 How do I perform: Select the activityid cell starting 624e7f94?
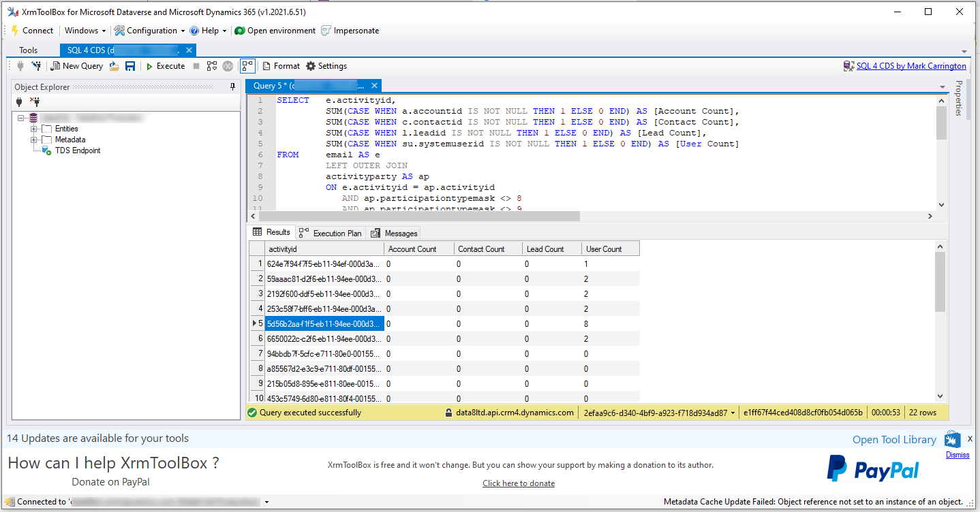pyautogui.click(x=324, y=263)
